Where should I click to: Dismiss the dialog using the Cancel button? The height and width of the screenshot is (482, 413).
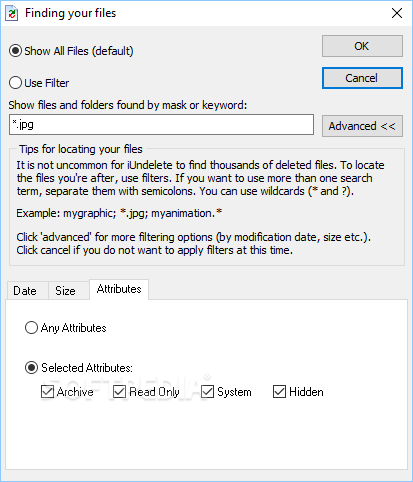[x=362, y=78]
